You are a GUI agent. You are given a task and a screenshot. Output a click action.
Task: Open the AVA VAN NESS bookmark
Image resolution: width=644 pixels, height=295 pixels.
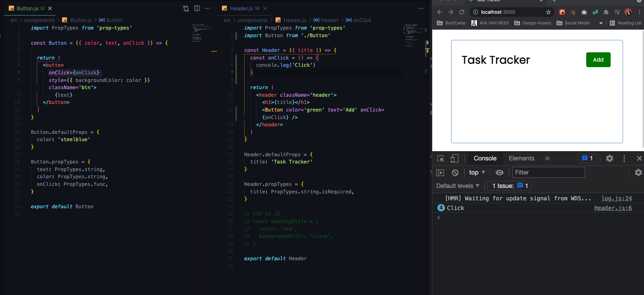click(490, 23)
